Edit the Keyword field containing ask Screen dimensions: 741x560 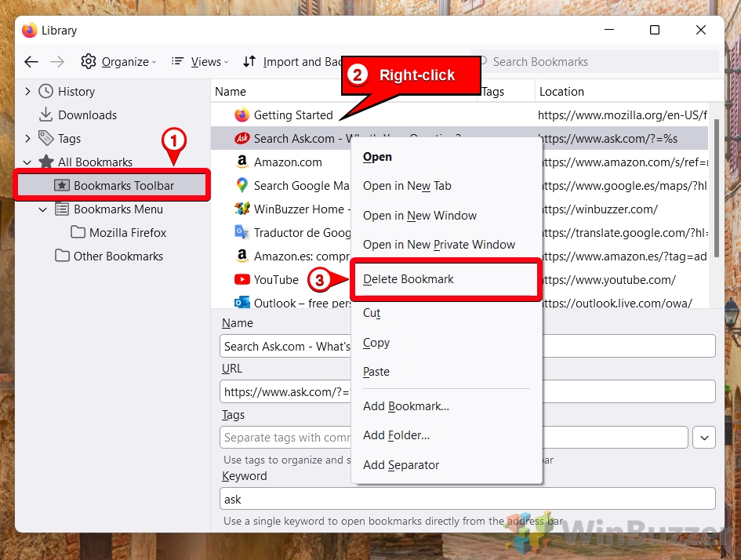click(467, 499)
